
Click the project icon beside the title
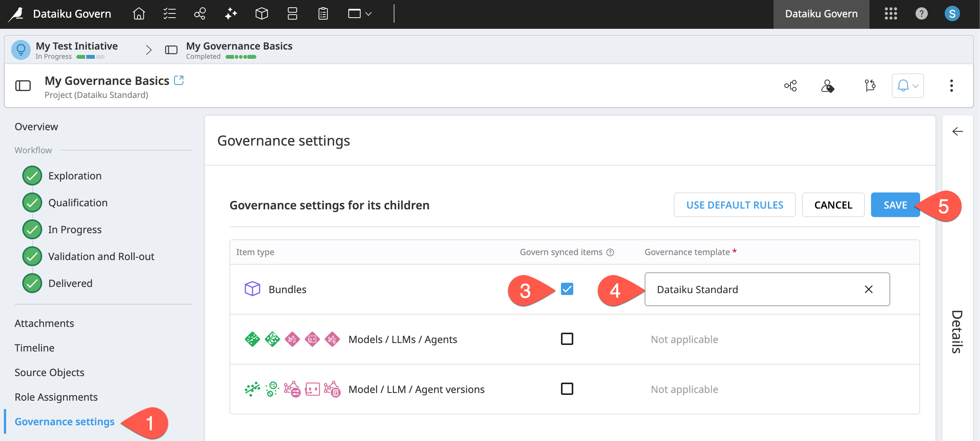[23, 86]
